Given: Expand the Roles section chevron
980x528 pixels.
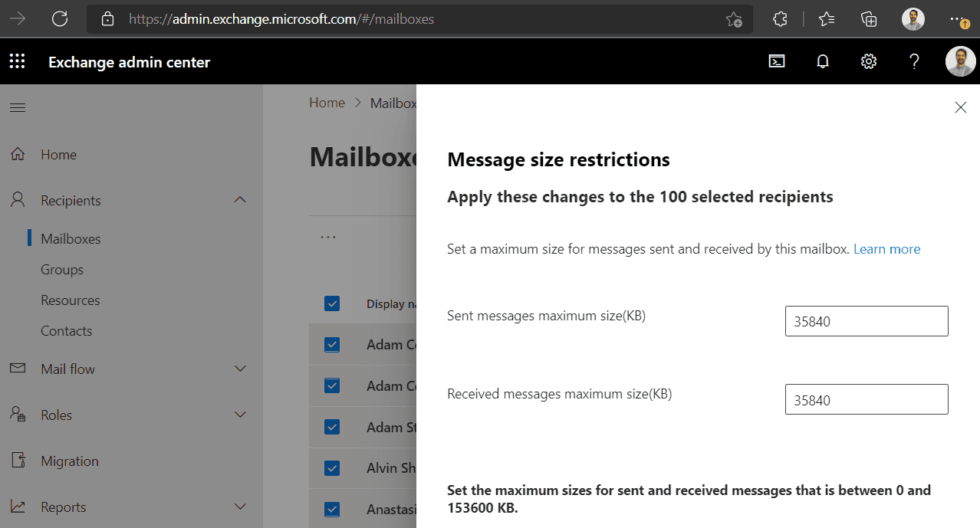Looking at the screenshot, I should 240,415.
